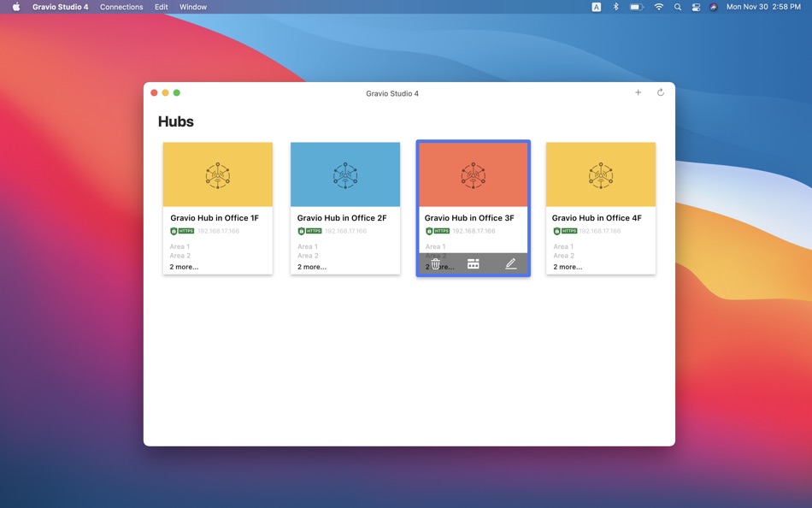Show '2 more...' areas on Office 4F card
This screenshot has width=812, height=508.
568,267
